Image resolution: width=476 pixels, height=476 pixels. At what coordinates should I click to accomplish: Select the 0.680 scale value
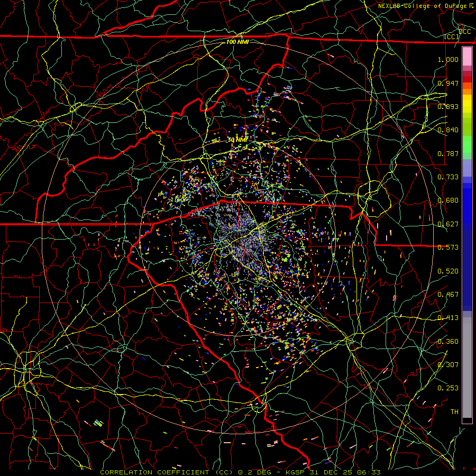(448, 200)
